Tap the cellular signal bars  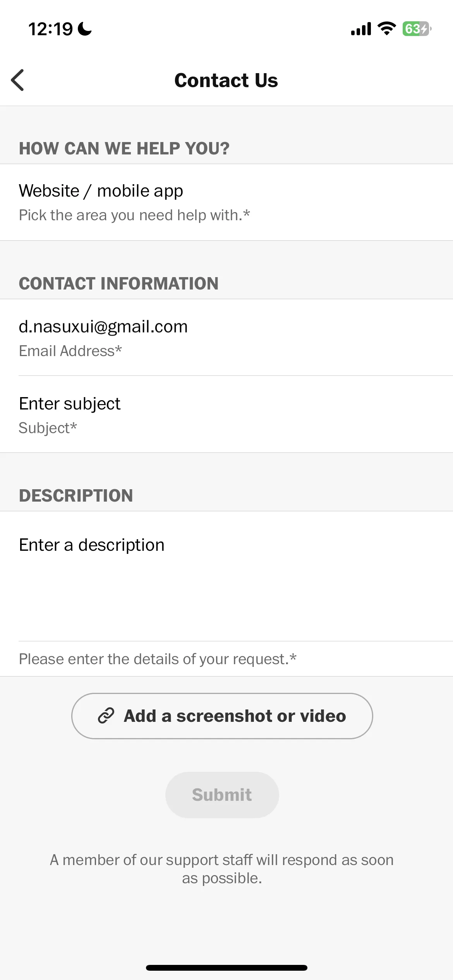click(x=361, y=29)
